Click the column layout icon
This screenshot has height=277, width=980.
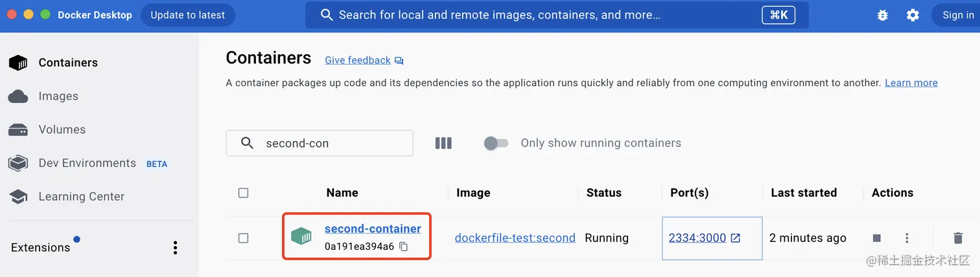443,143
